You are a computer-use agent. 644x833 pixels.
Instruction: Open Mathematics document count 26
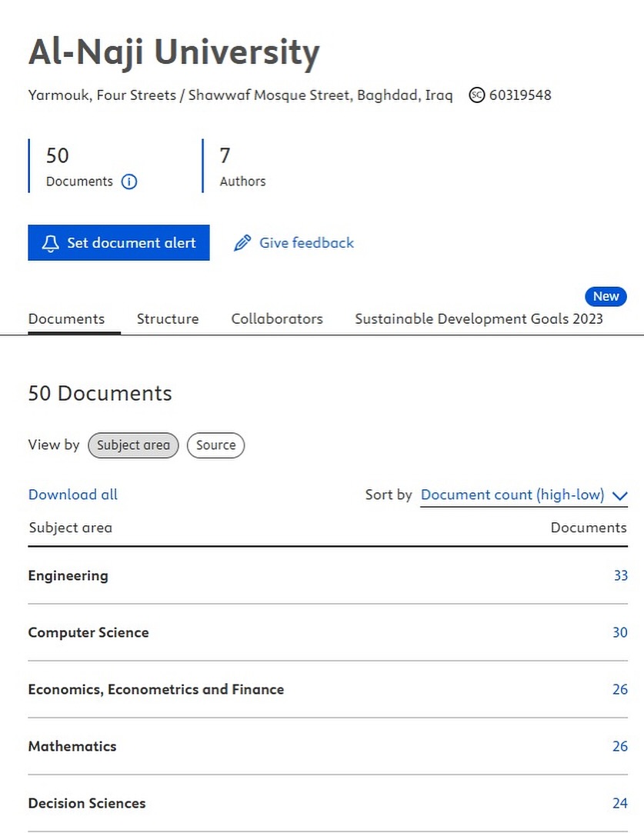620,746
